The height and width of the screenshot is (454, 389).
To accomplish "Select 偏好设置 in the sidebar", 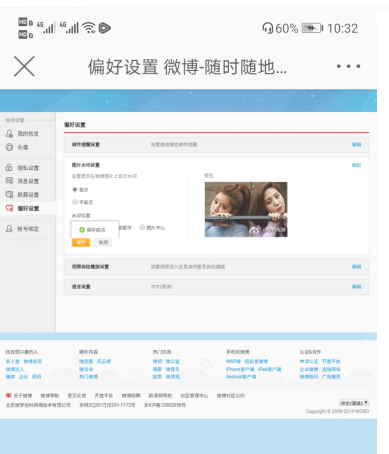I will [28, 208].
